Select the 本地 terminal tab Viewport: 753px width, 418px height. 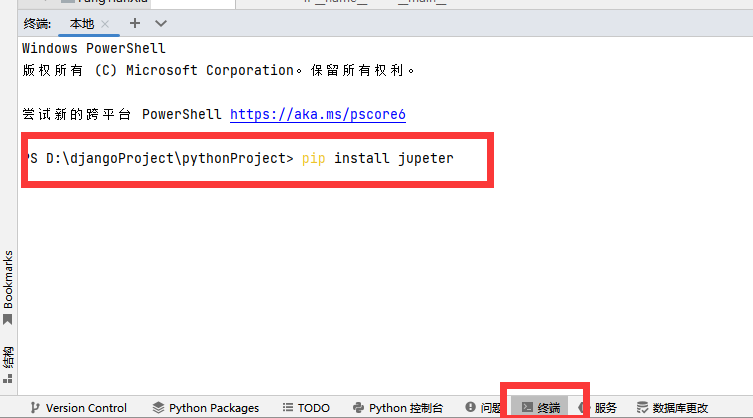click(82, 24)
